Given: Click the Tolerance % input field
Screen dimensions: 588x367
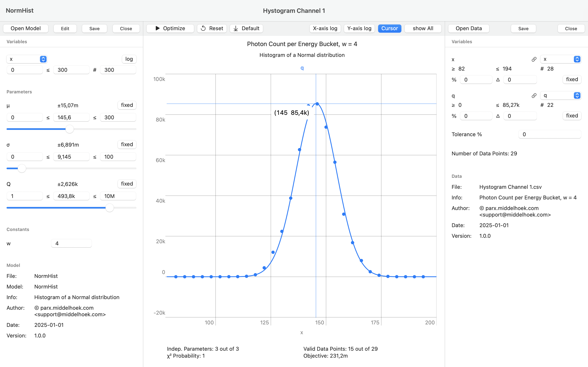Looking at the screenshot, I should pyautogui.click(x=549, y=135).
